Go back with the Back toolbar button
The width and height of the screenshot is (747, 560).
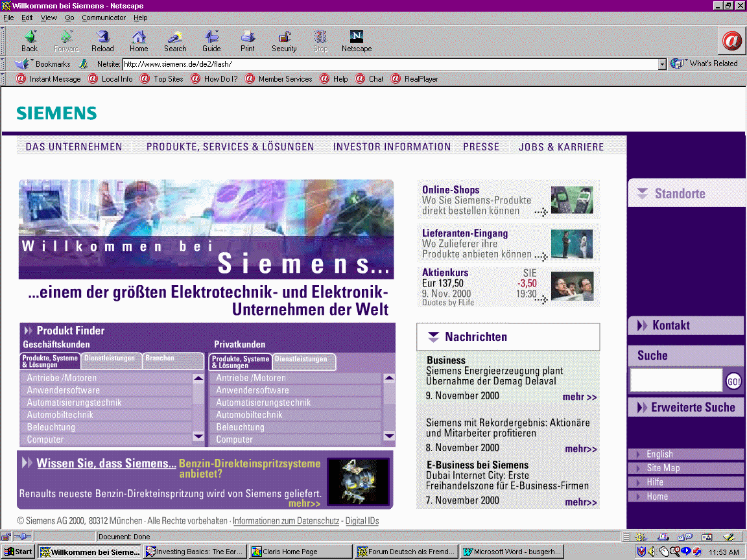(30, 41)
